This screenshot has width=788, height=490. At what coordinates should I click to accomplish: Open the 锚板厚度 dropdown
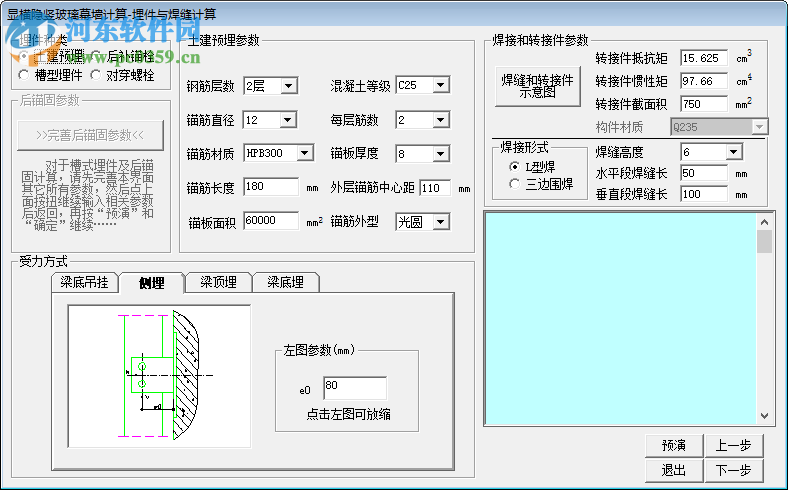(x=441, y=154)
